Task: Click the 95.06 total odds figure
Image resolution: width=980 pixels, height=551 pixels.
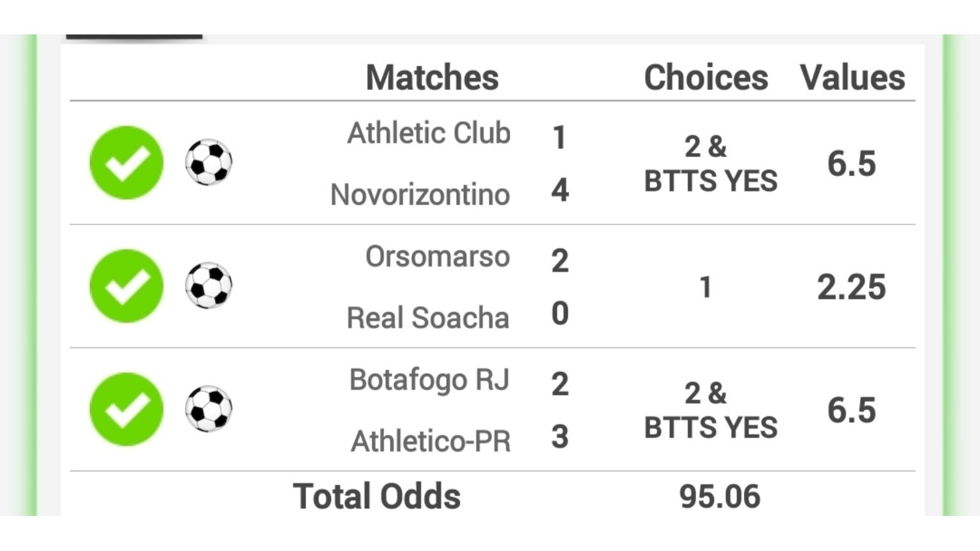Action: click(720, 497)
